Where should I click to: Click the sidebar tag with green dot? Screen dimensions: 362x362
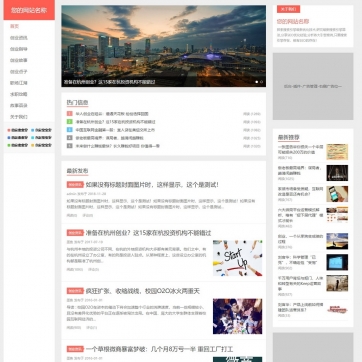tap(18, 145)
